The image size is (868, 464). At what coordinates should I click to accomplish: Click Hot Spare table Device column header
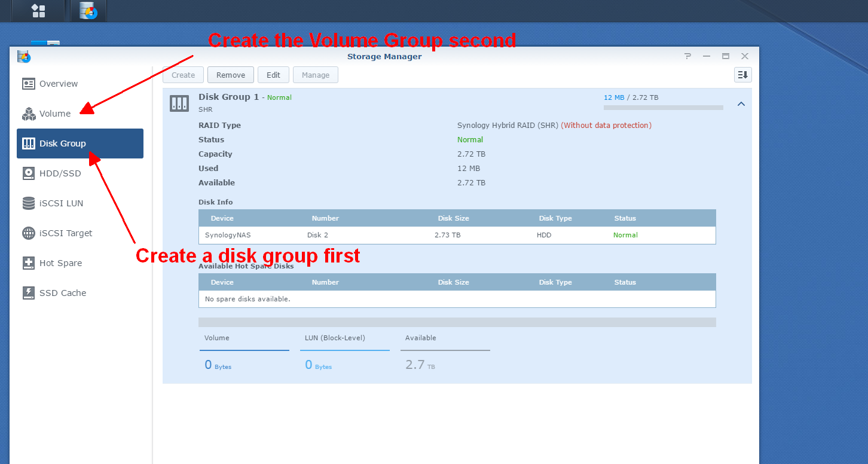(222, 282)
